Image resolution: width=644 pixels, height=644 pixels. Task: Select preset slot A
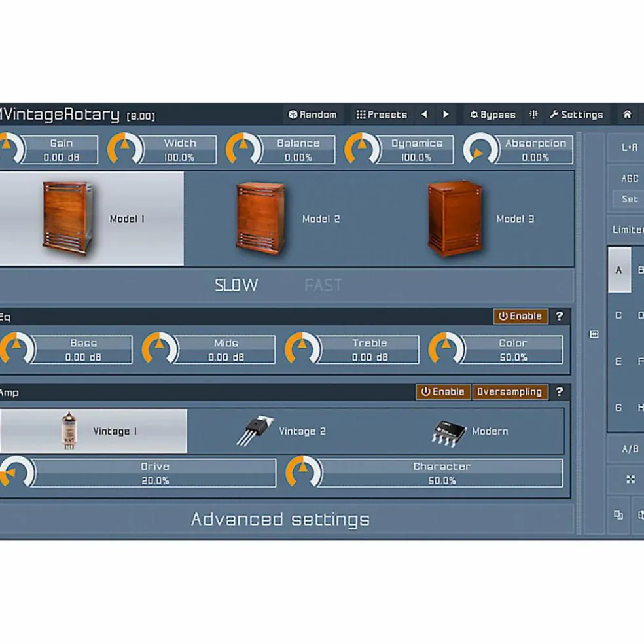pyautogui.click(x=619, y=270)
